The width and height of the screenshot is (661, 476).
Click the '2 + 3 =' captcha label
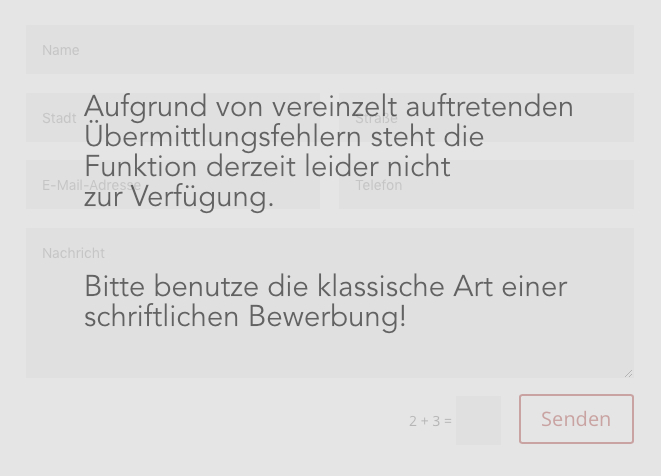(x=430, y=421)
